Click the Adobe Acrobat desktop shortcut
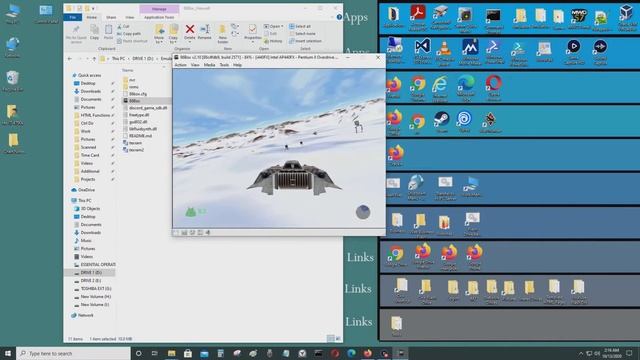 417,17
